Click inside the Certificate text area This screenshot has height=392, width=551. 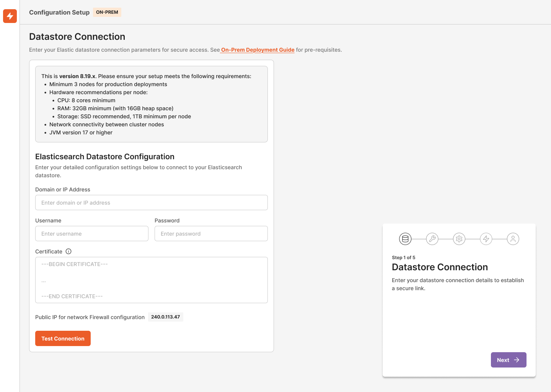tap(151, 280)
